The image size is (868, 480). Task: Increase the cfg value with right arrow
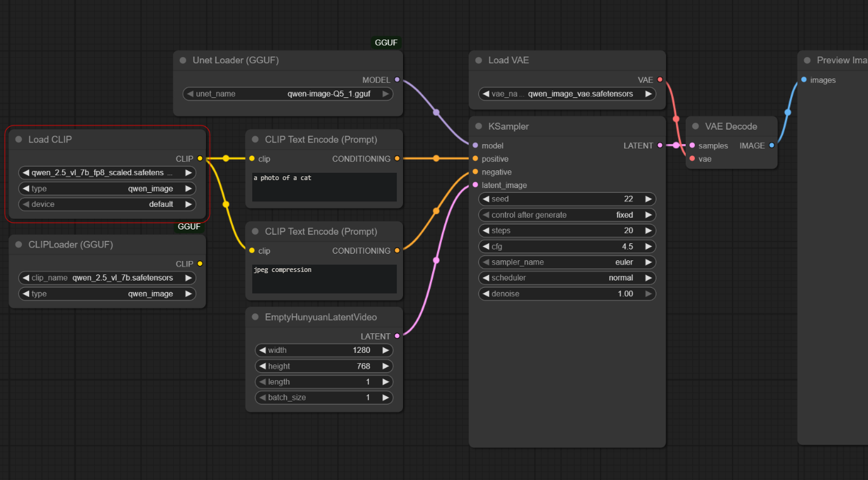pyautogui.click(x=649, y=246)
